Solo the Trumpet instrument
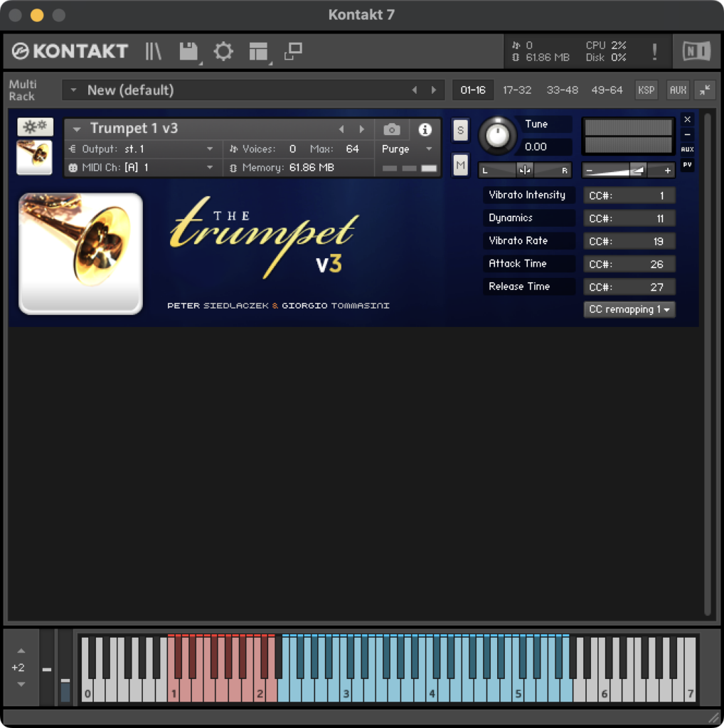Screen dimensions: 724x728 [460, 130]
